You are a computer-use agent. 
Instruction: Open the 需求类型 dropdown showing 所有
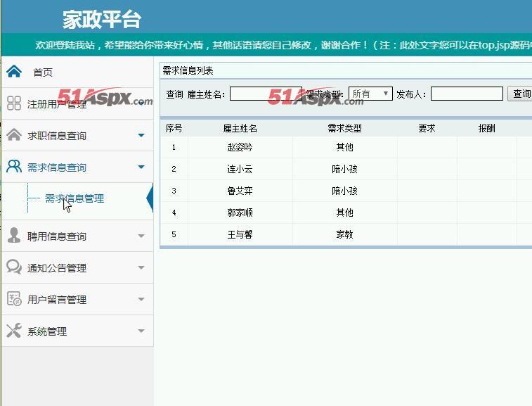pyautogui.click(x=370, y=94)
